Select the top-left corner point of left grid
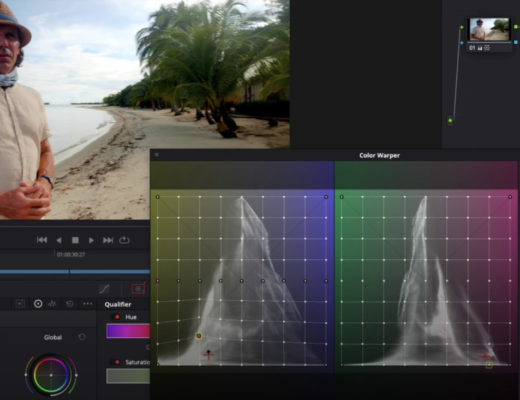The width and height of the screenshot is (520, 400). click(158, 197)
